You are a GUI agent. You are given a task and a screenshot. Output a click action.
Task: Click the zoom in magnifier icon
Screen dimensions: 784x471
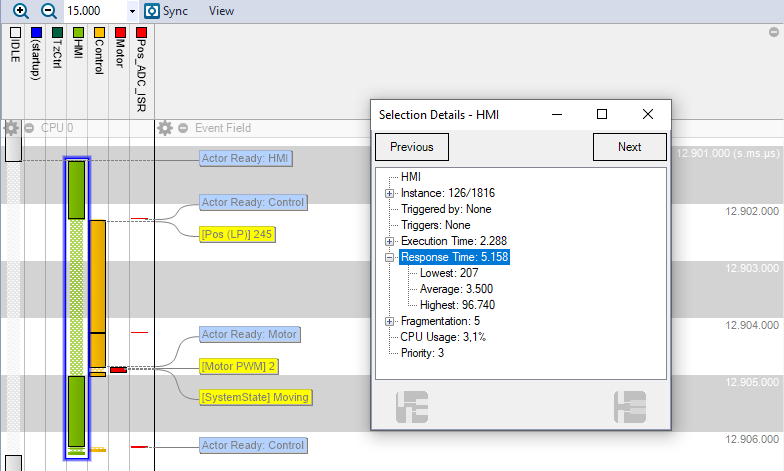(x=20, y=10)
